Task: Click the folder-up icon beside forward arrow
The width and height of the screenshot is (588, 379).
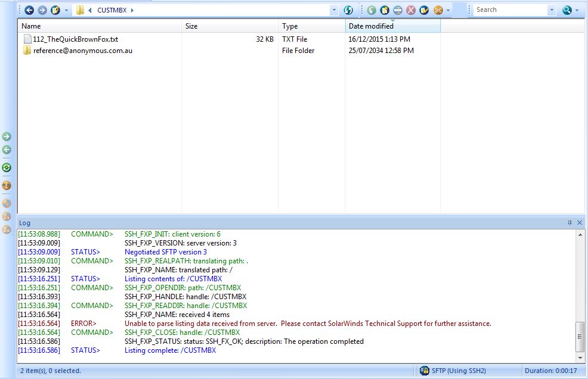Action: click(x=55, y=10)
